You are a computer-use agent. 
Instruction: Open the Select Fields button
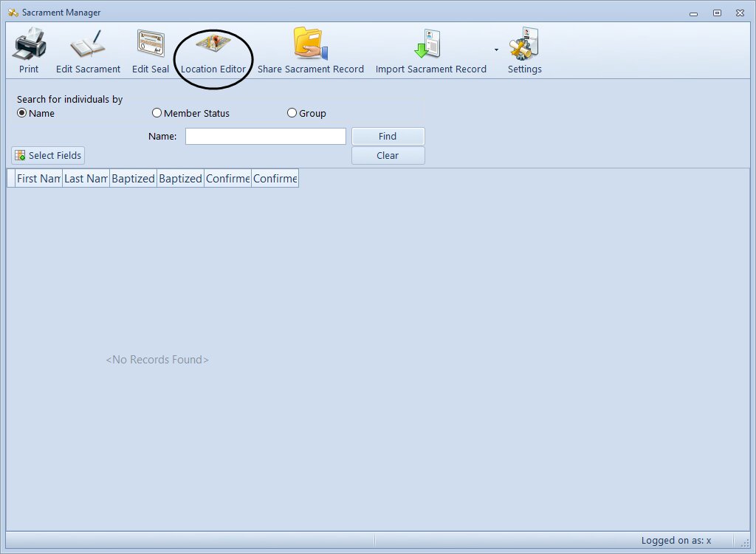pyautogui.click(x=48, y=155)
